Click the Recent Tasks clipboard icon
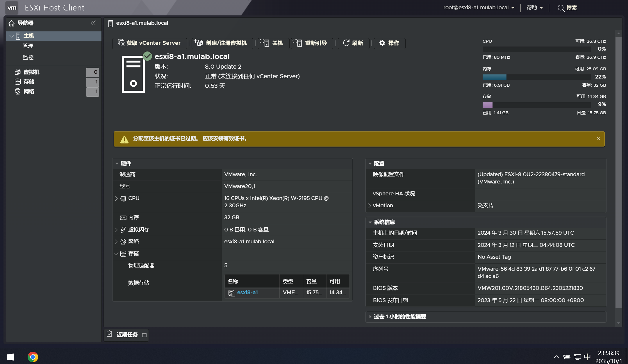 tap(109, 334)
